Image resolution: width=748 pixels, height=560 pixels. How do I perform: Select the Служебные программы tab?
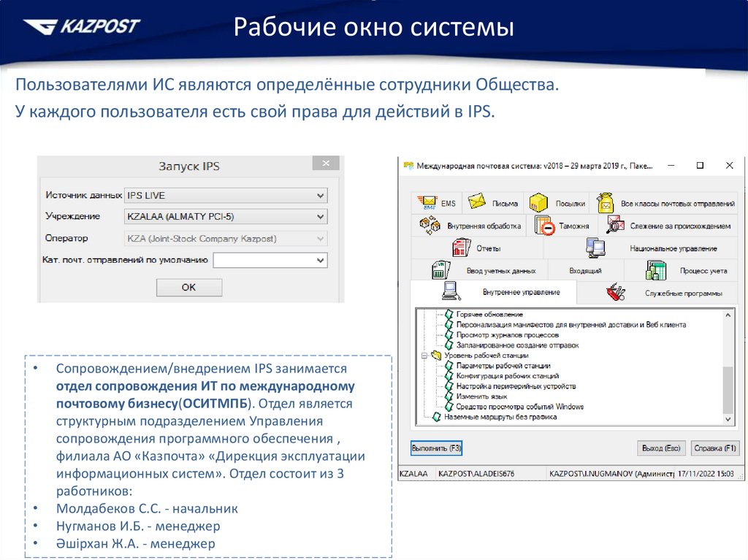point(657,292)
